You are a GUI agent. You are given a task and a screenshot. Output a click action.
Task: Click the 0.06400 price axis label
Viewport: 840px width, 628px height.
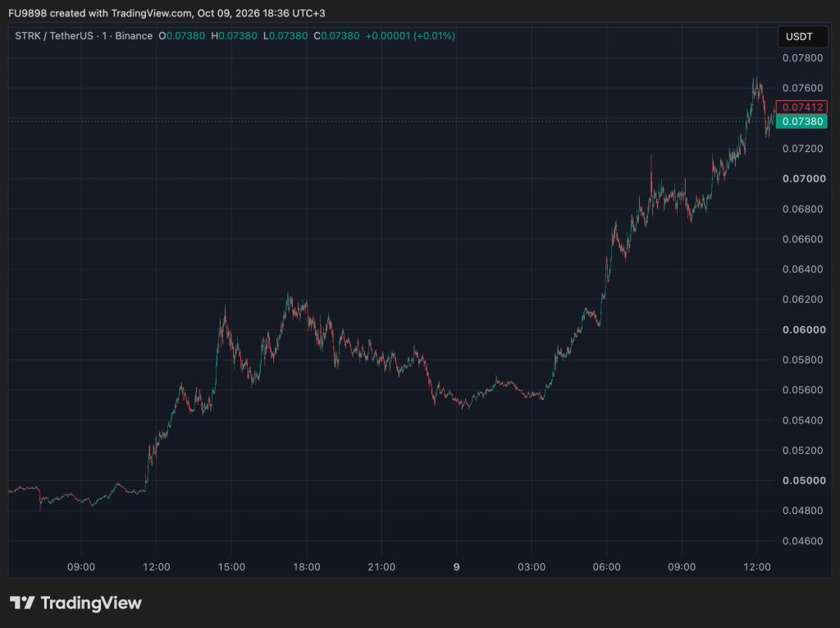[x=802, y=269]
